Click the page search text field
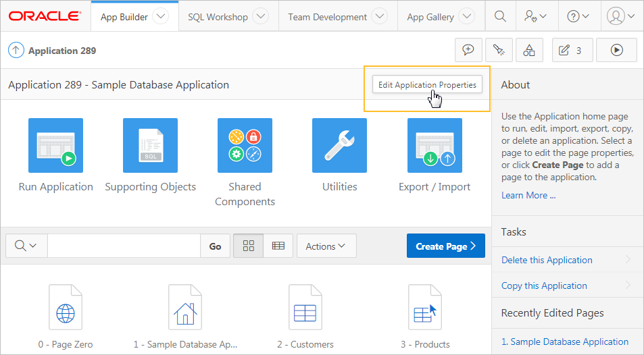 (x=124, y=246)
